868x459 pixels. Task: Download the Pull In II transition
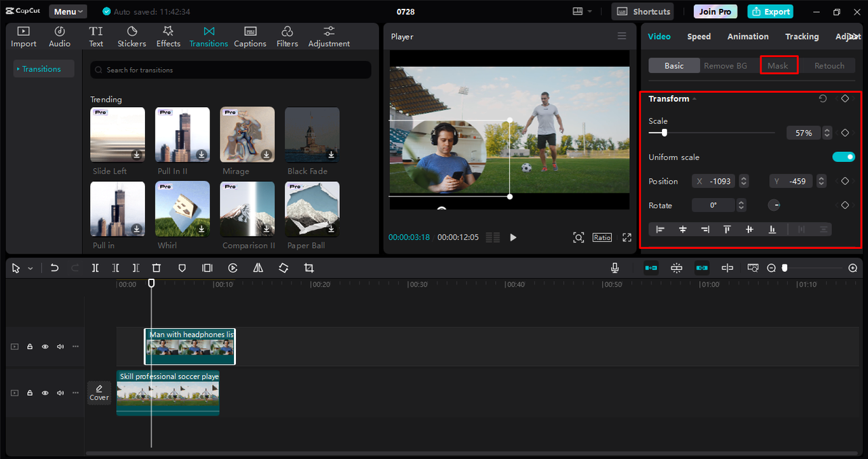click(201, 155)
